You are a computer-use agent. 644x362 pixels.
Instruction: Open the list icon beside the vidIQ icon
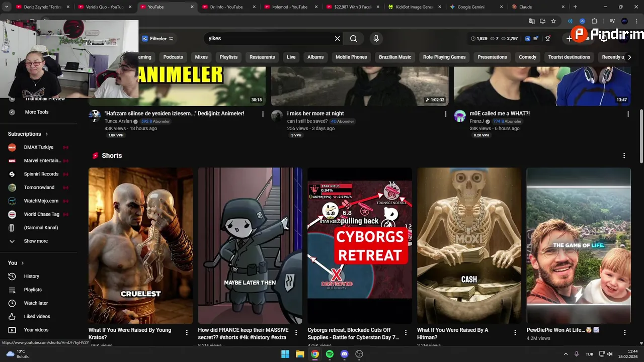tap(536, 38)
